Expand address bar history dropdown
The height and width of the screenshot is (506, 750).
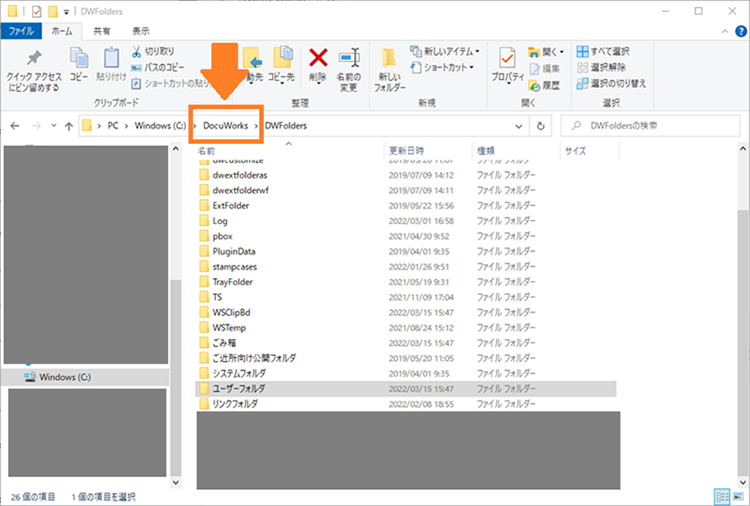tap(518, 126)
